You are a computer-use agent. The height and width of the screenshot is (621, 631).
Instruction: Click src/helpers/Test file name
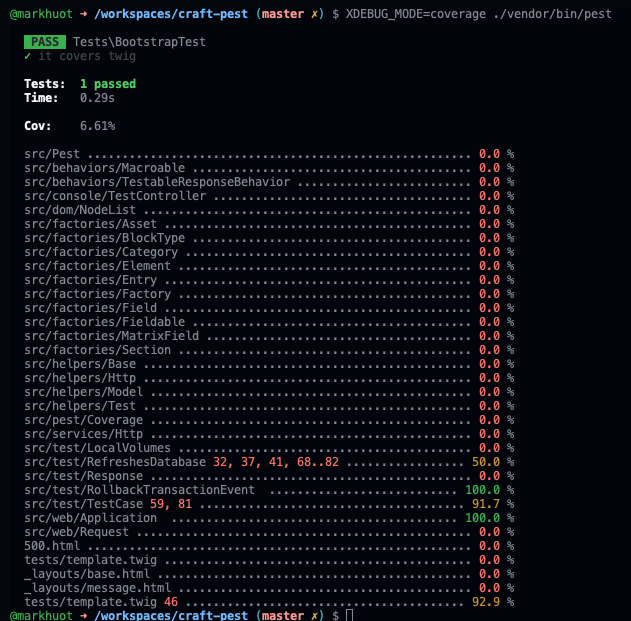coord(80,406)
